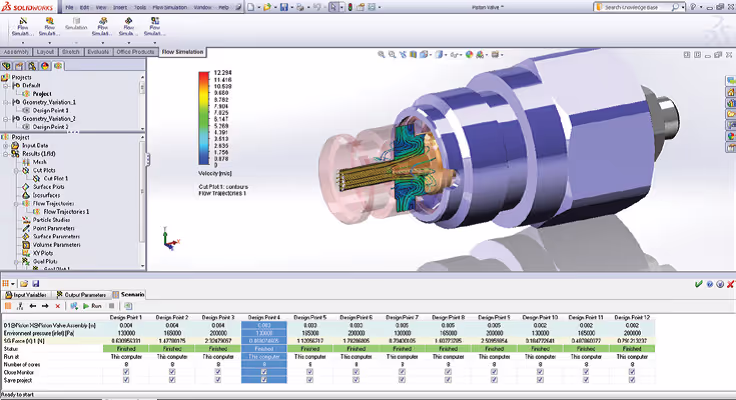Open the DisplayManager color-ball panel tab icon
736x400 pixels.
(45, 66)
